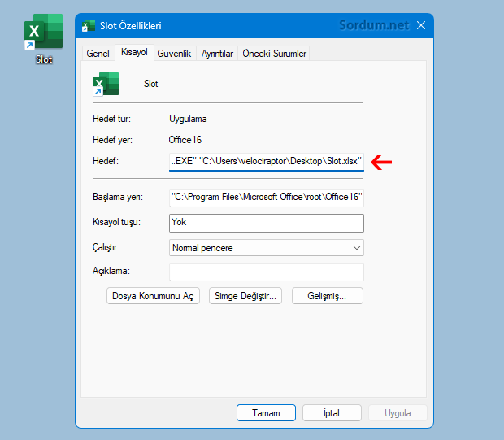504x440 pixels.
Task: Click the Açıklama: label
Action: pyautogui.click(x=111, y=271)
